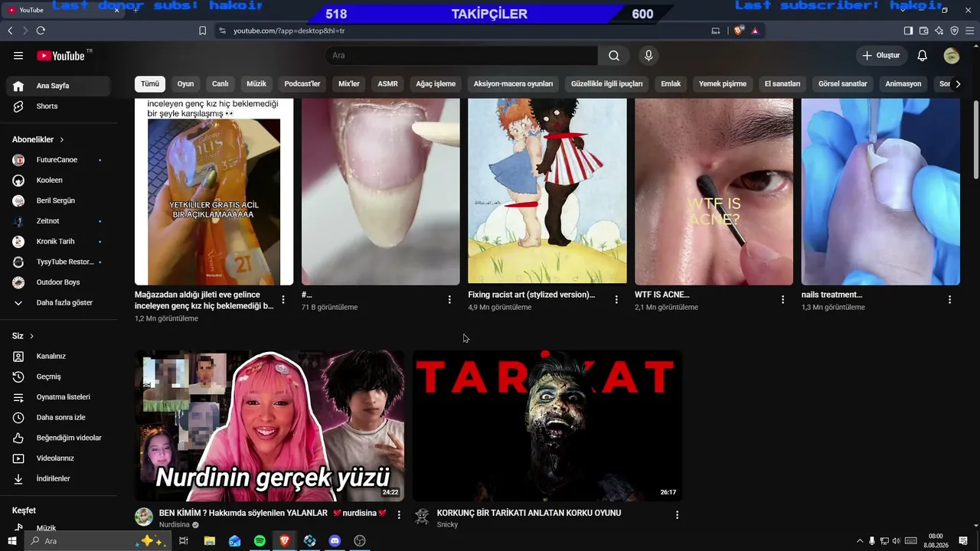The width and height of the screenshot is (980, 551).
Task: Show more filter chips with the right arrow
Action: pos(958,84)
